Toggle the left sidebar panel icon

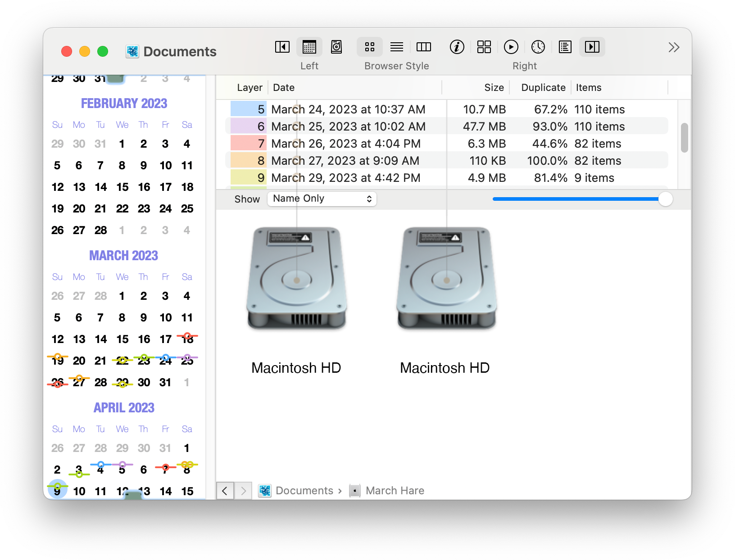[x=282, y=47]
